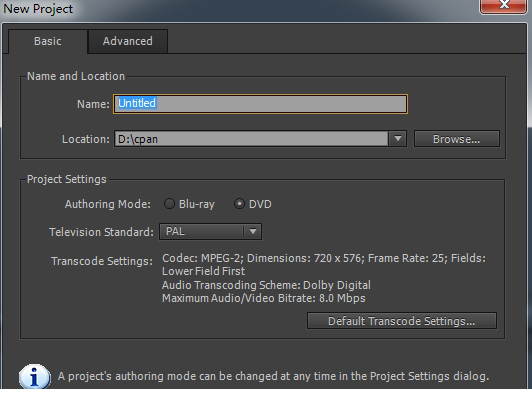Click the Authoring Mode label
Screen dimensions: 532x404
pyautogui.click(x=108, y=204)
